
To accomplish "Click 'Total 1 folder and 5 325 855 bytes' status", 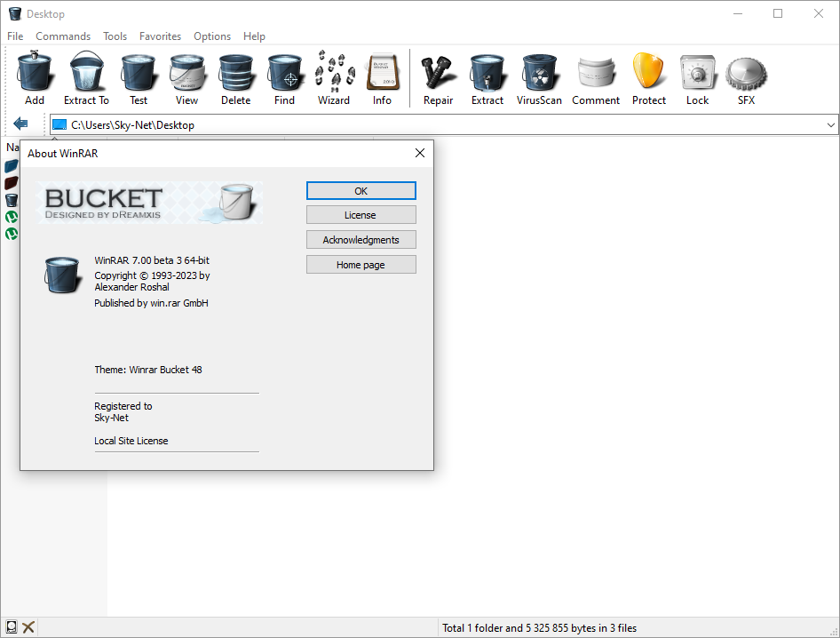I will coord(540,628).
